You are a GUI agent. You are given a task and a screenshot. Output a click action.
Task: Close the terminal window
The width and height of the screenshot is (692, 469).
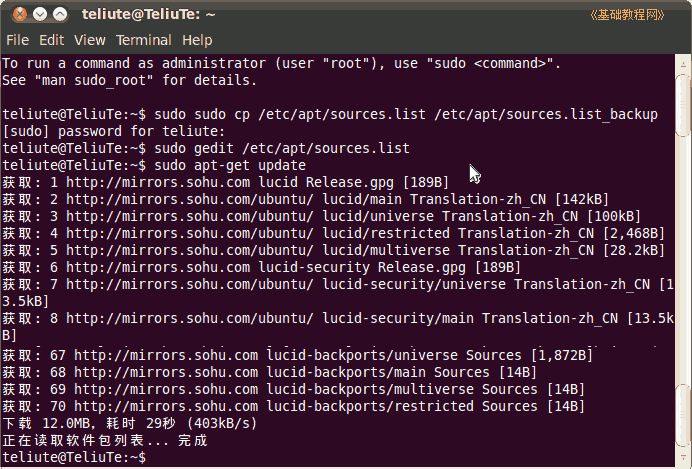[20, 14]
